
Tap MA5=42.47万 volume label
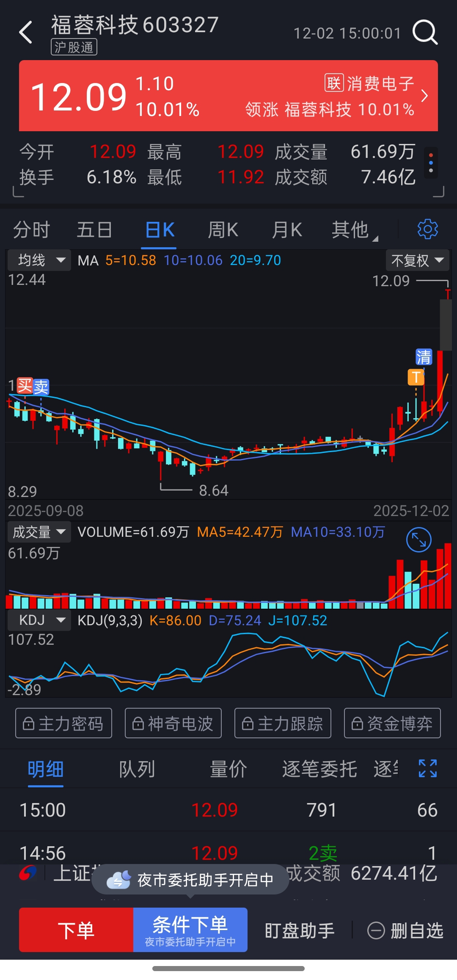click(240, 532)
